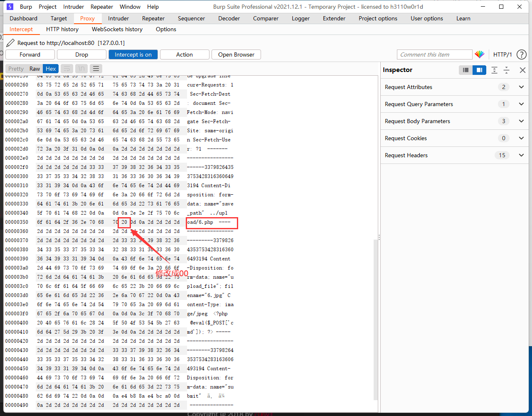
Task: Collapse all Inspector sections icon
Action: (x=506, y=70)
